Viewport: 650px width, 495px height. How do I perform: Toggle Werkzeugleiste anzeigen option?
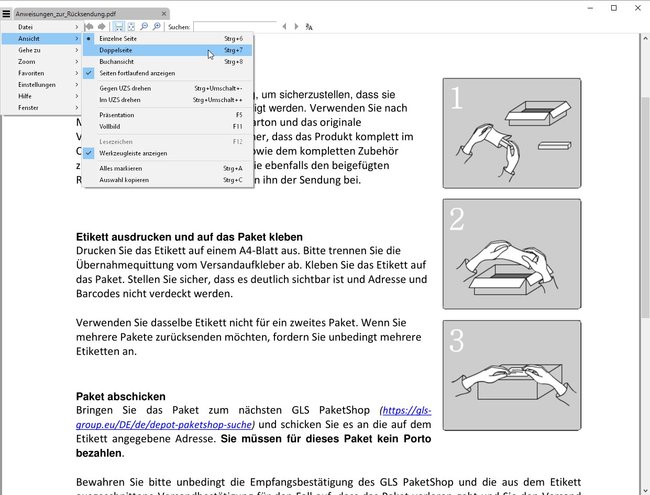coord(168,153)
